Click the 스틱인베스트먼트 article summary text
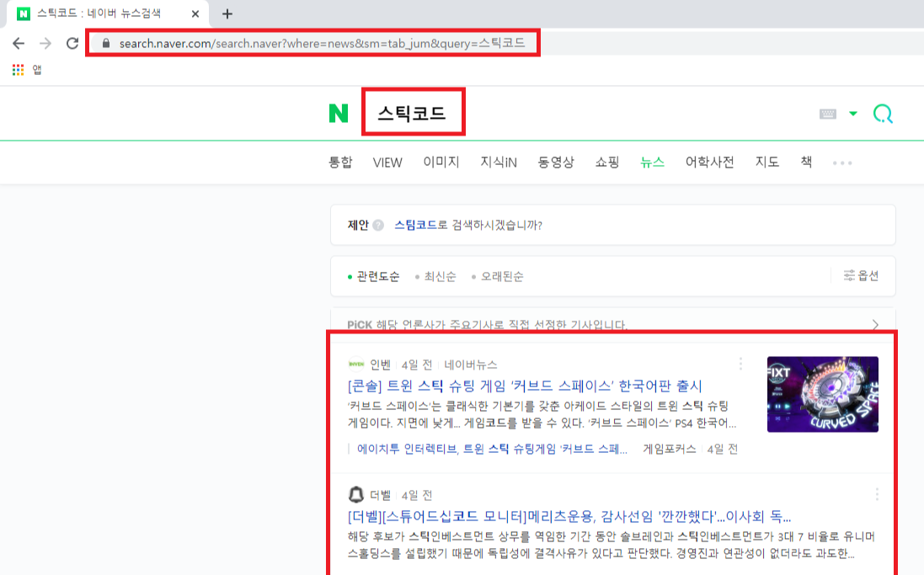The image size is (924, 575). point(612,545)
